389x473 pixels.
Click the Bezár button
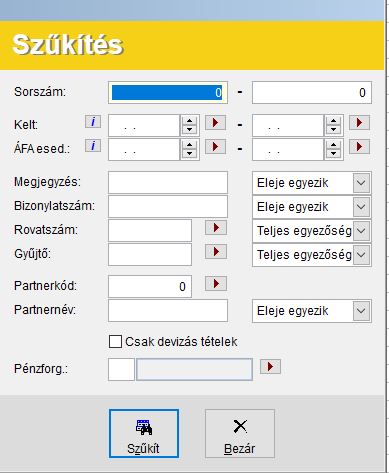(x=240, y=434)
